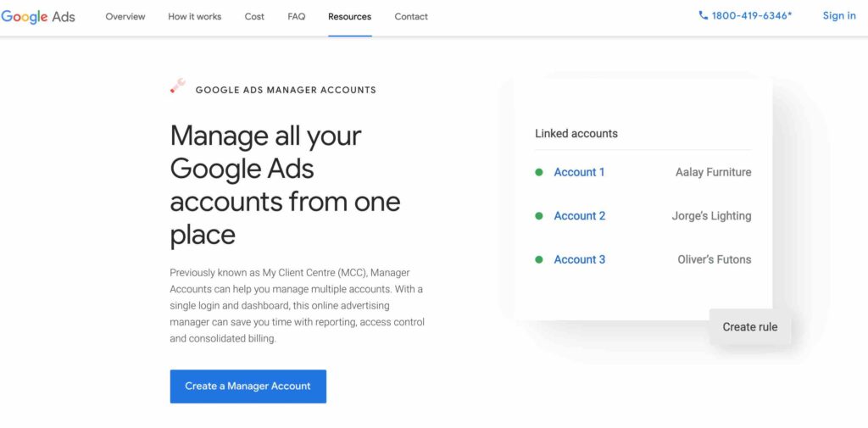This screenshot has width=868, height=428.
Task: Open the Account 3 link
Action: click(x=580, y=259)
